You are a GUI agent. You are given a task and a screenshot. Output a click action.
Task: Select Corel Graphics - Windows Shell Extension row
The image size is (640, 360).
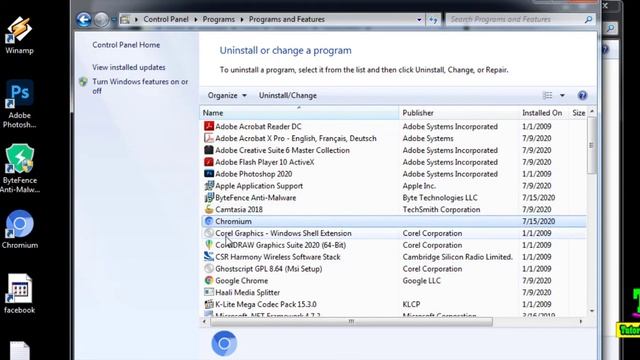pos(394,233)
